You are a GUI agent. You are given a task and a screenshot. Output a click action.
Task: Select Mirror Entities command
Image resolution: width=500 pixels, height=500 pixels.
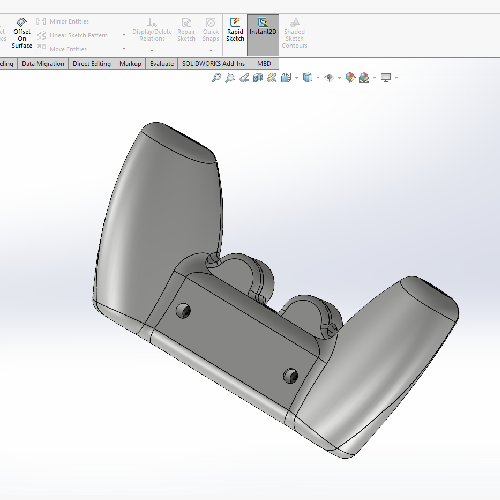[x=62, y=22]
